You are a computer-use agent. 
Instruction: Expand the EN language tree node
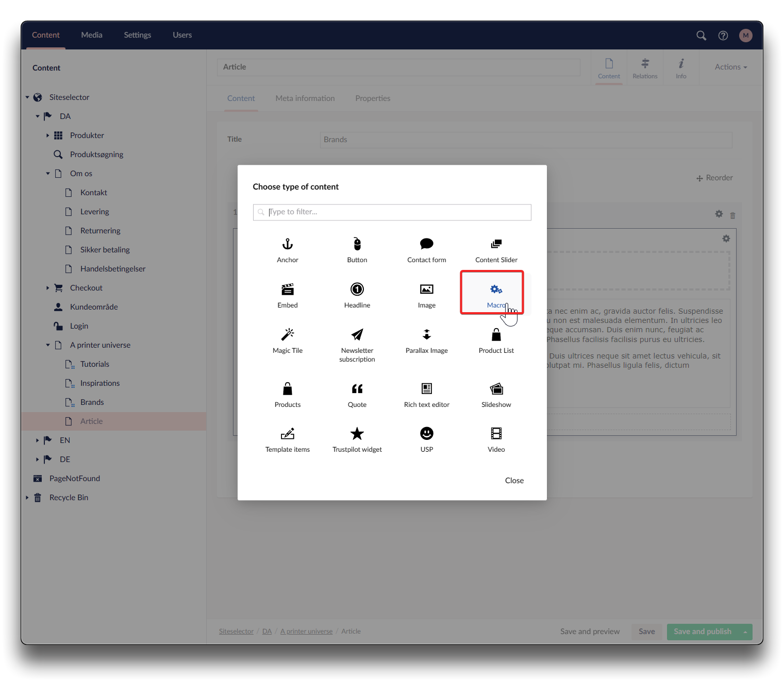(37, 440)
